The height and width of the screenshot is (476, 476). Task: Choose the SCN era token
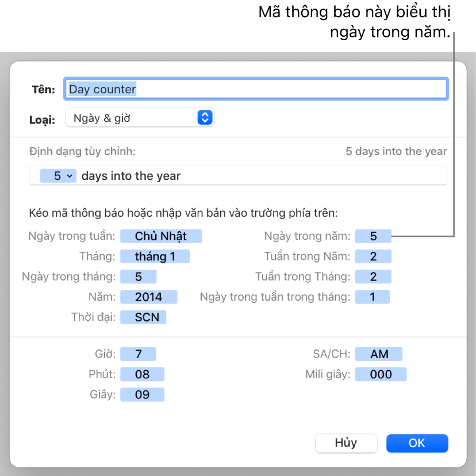coord(143,317)
